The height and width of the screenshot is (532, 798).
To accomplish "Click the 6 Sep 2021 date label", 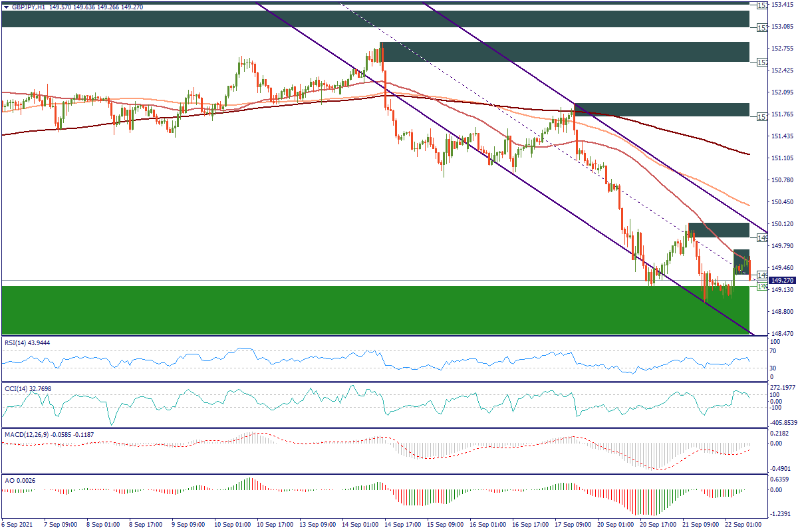I will pyautogui.click(x=19, y=525).
